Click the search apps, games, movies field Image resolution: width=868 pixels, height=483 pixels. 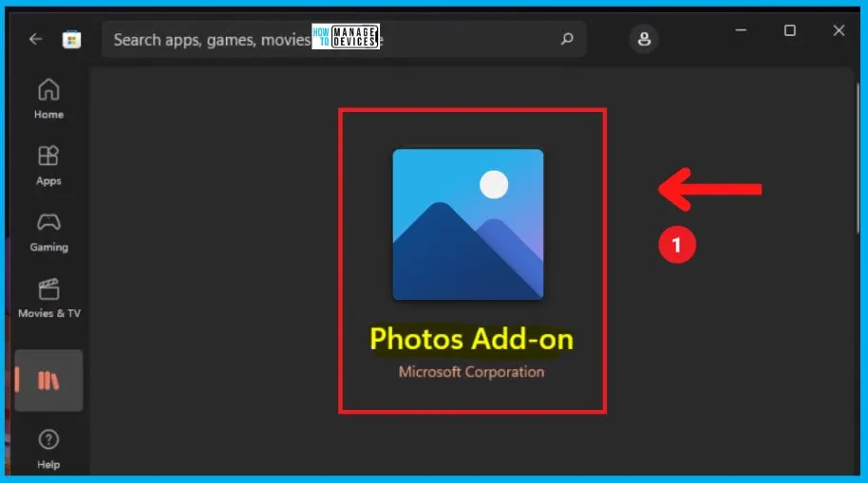tap(343, 39)
